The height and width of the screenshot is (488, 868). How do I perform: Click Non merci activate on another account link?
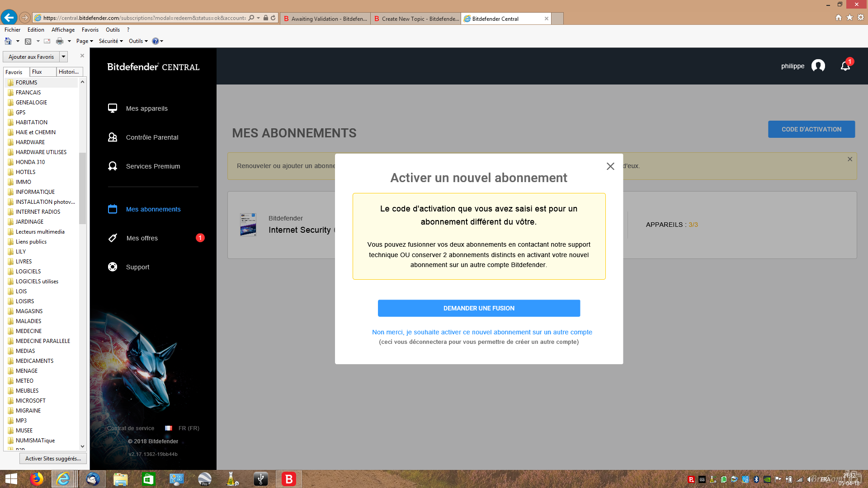[482, 332]
